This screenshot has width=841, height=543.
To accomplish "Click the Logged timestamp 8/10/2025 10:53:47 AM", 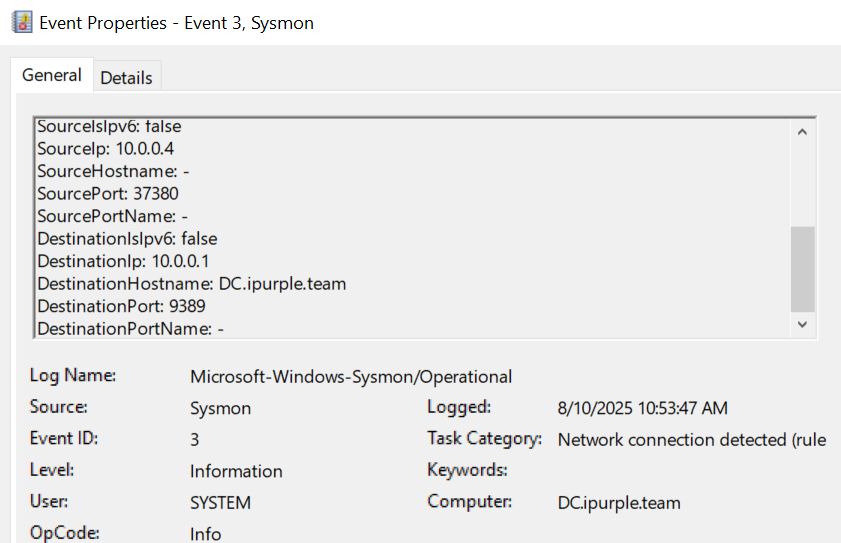I will [x=642, y=408].
